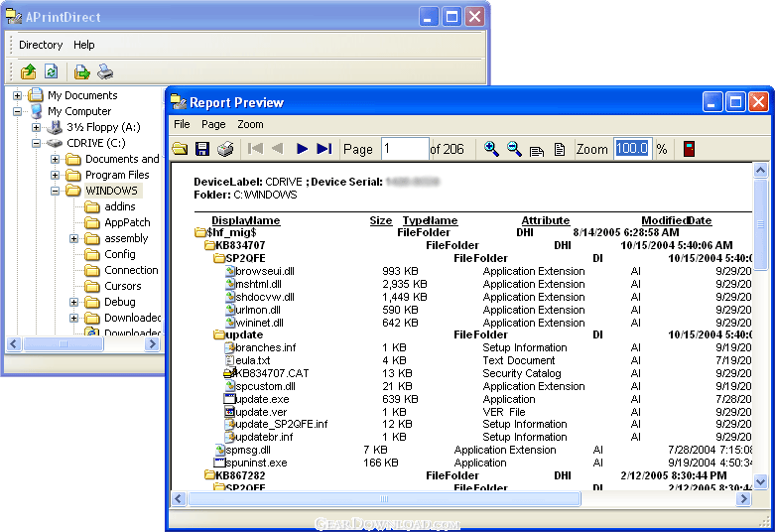
Task: Collapse the WINDOWS folder node
Action: click(x=55, y=191)
